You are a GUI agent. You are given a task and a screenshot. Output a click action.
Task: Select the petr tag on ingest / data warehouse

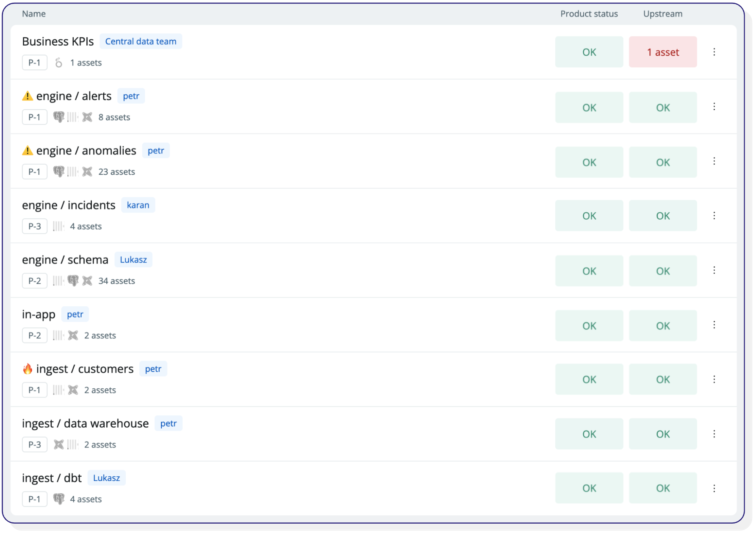click(x=168, y=423)
